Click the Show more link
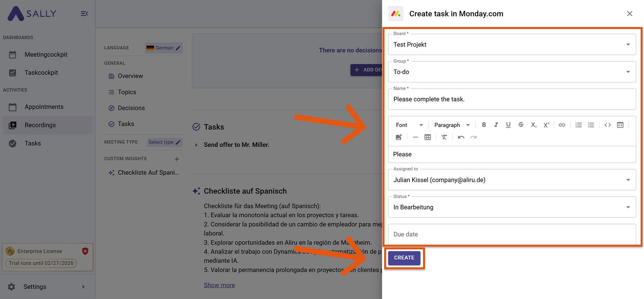This screenshot has width=644, height=299. [x=219, y=285]
